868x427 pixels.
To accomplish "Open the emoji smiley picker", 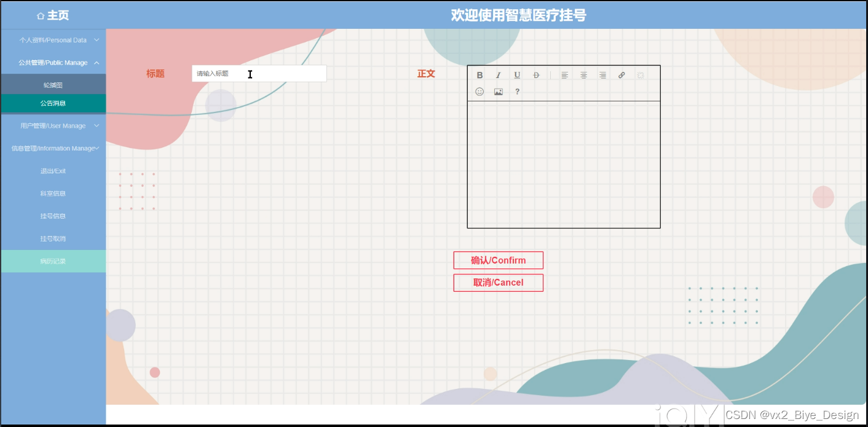I will pyautogui.click(x=479, y=92).
